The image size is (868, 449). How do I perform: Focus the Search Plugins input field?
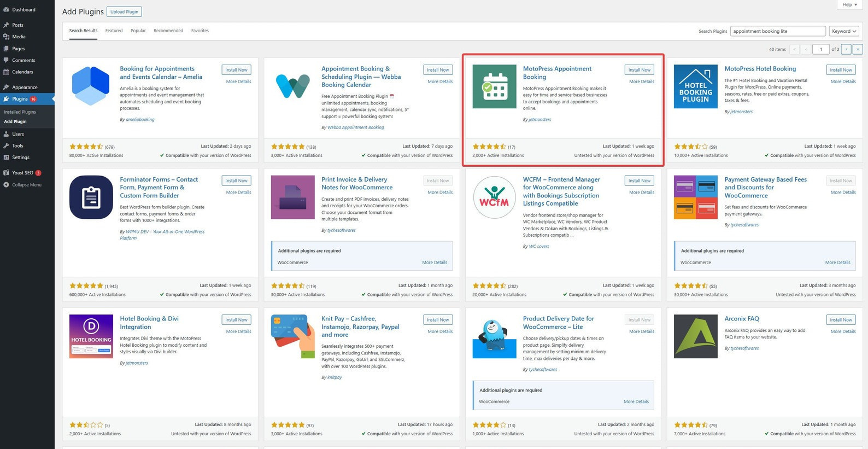click(778, 31)
